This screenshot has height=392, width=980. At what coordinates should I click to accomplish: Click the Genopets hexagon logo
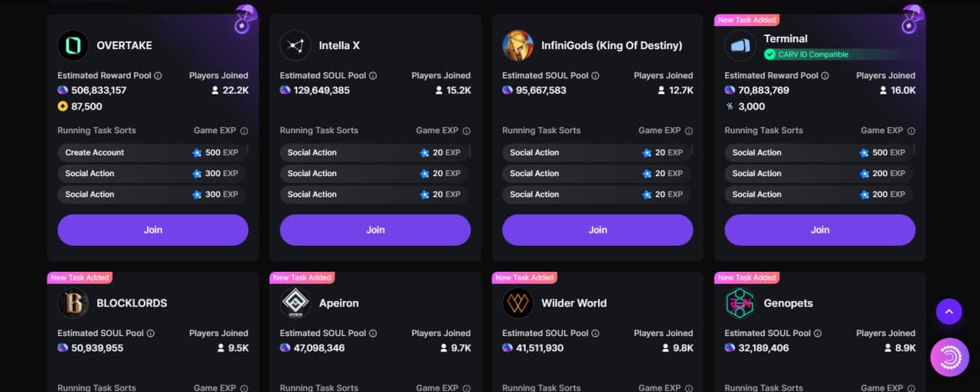(740, 303)
